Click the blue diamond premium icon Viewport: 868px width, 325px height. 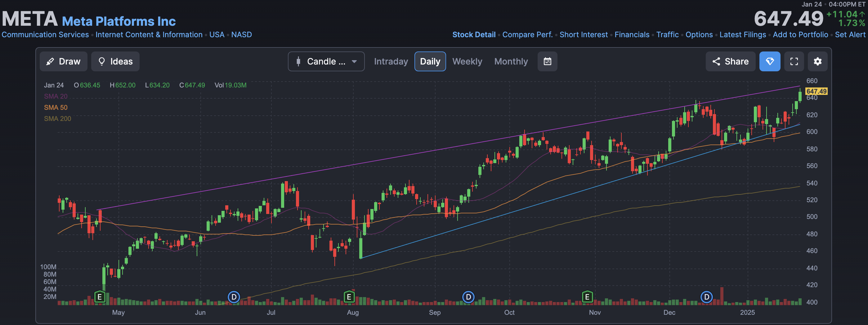(x=770, y=61)
